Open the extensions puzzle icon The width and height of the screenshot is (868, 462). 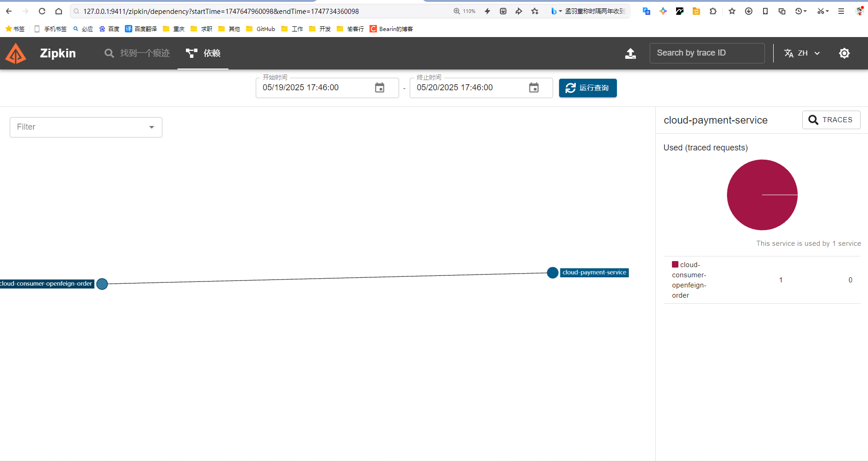tap(713, 11)
